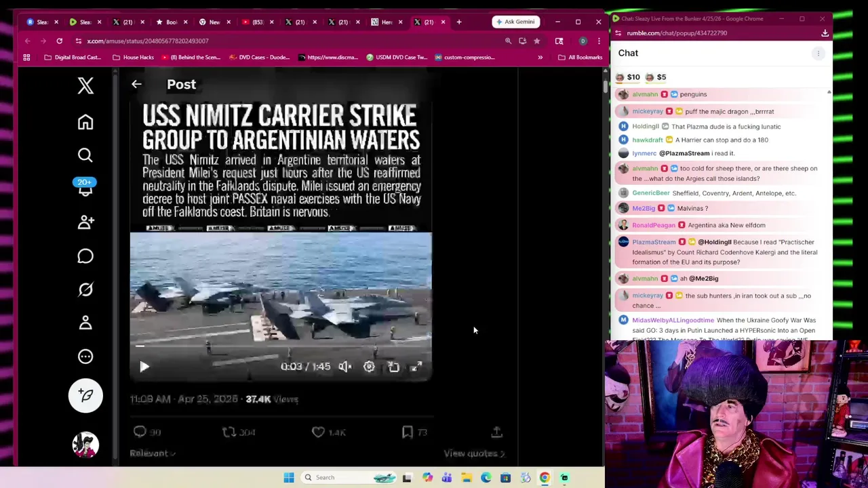Open '(8) Behind the Scen...' bookmark

coord(191,58)
